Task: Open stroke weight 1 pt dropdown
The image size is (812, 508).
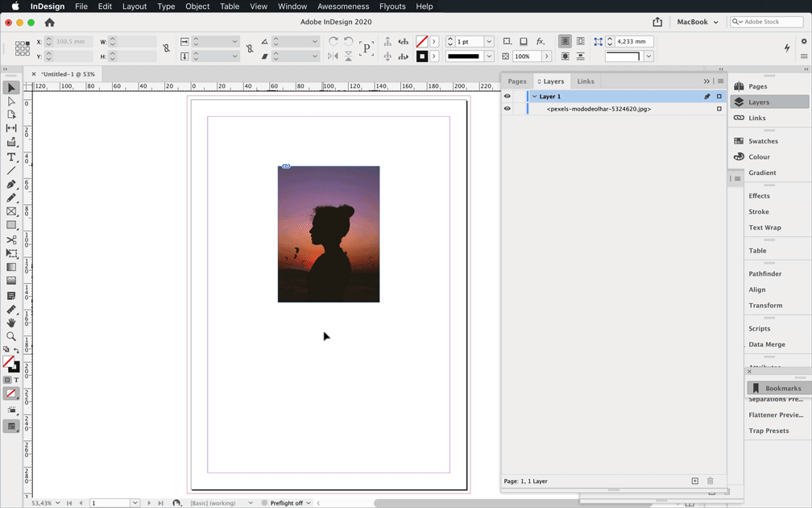Action: tap(490, 41)
